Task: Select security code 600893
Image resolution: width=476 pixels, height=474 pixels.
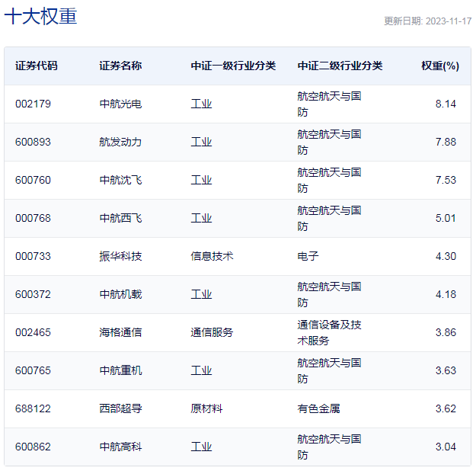Action: (33, 142)
